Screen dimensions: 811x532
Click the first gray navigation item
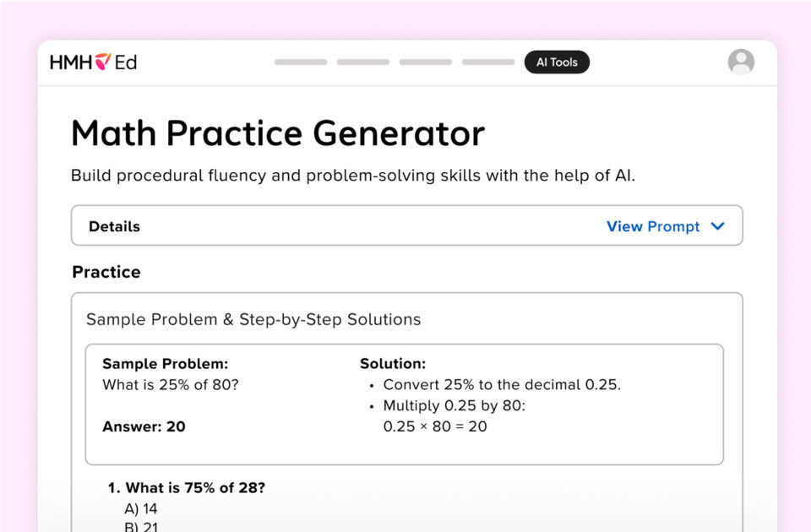coord(300,62)
